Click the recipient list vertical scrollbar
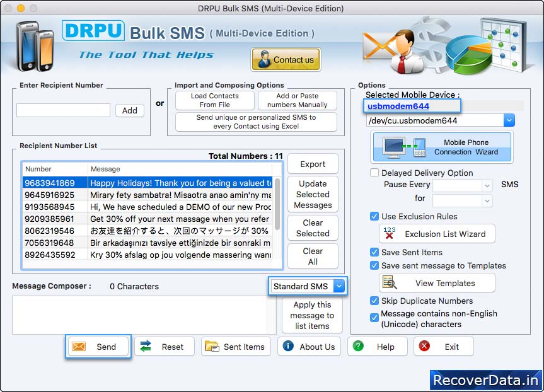This screenshot has height=392, width=544. pyautogui.click(x=277, y=204)
